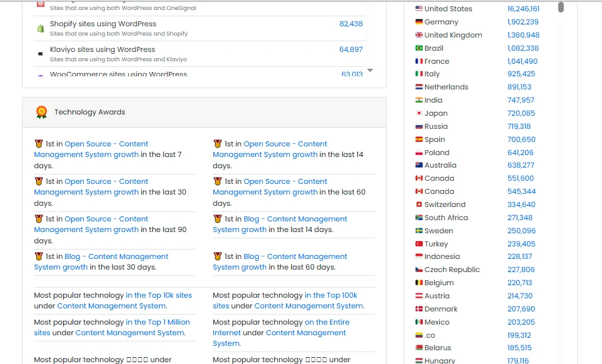Click the United States flag icon

419,9
